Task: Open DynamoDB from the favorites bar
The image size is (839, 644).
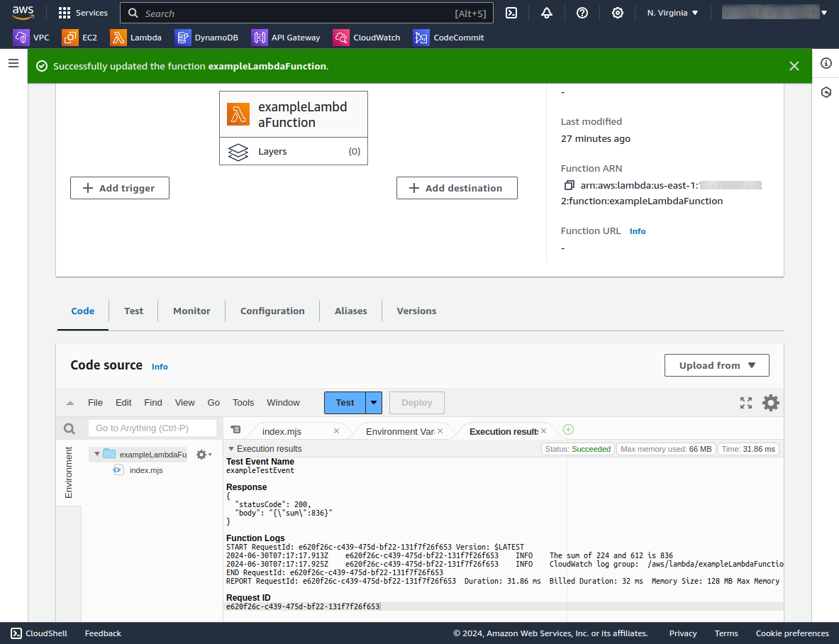Action: pos(206,37)
